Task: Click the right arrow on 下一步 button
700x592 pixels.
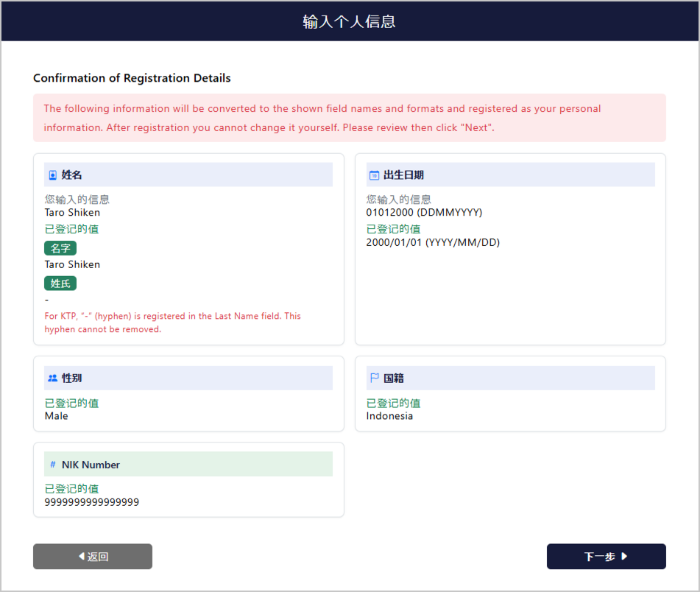Action: 624,556
